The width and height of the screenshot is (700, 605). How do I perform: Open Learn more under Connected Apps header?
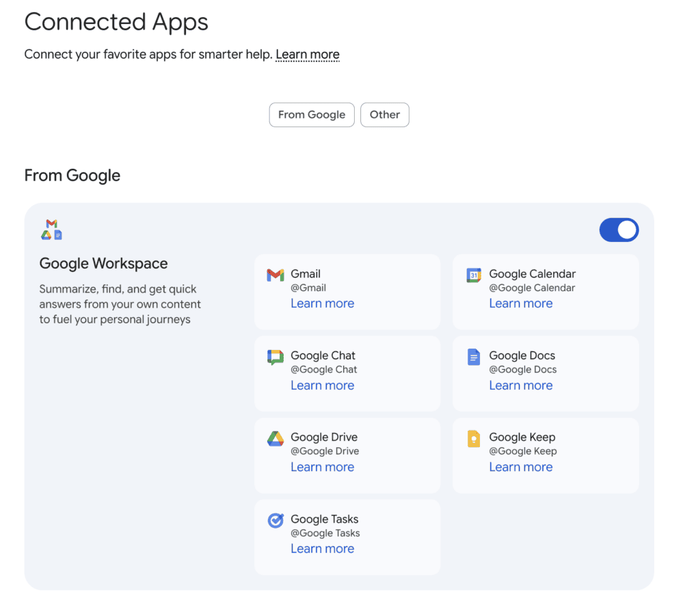point(308,55)
